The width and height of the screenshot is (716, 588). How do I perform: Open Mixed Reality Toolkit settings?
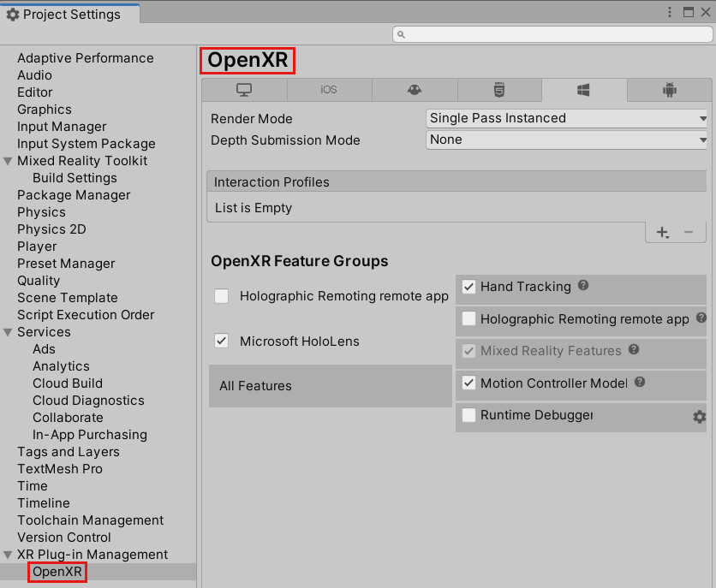coord(82,161)
